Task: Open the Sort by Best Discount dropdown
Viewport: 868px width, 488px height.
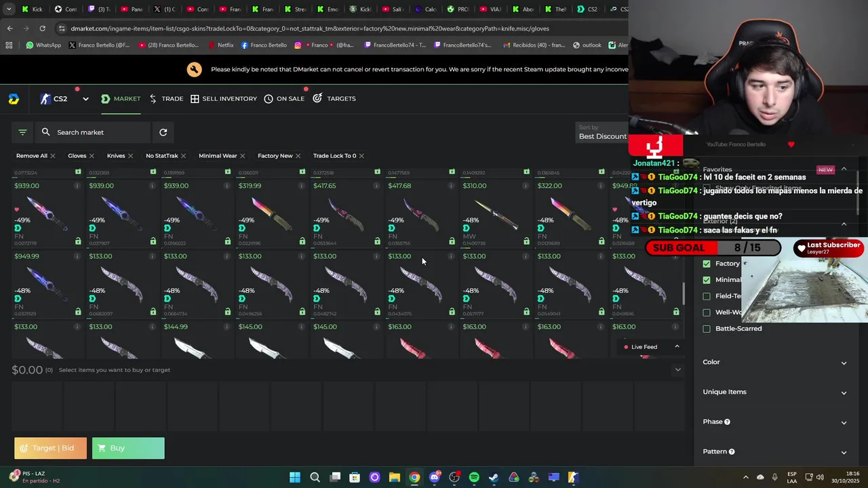Action: coord(602,132)
